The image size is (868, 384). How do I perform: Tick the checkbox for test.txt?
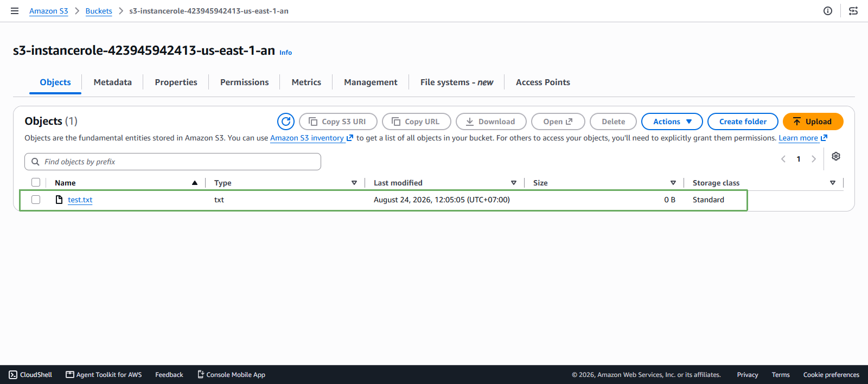tap(36, 200)
